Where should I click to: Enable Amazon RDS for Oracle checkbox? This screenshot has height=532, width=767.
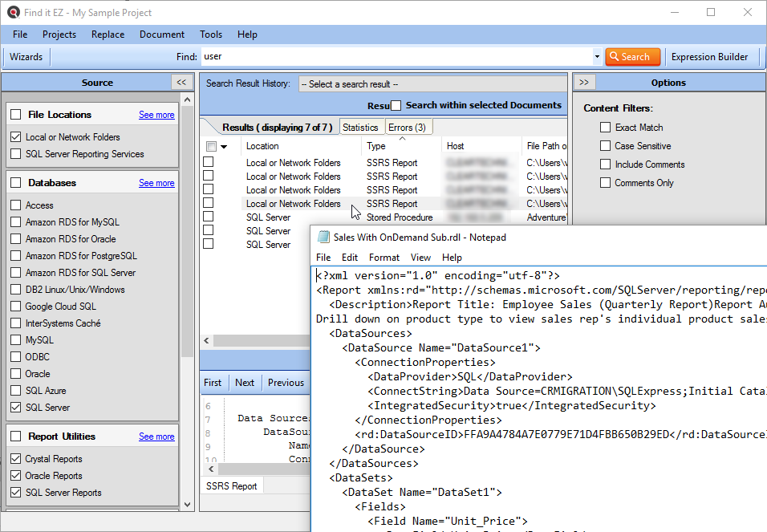coord(16,239)
